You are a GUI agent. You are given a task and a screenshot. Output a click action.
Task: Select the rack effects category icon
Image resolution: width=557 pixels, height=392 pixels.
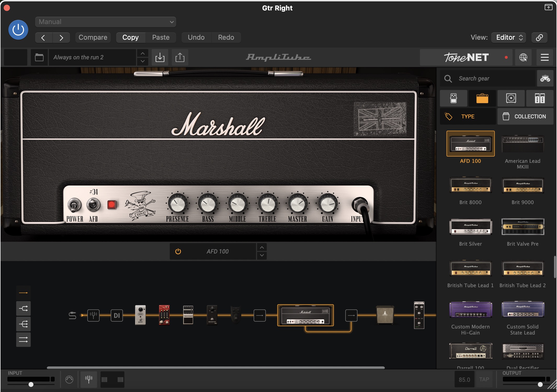[540, 98]
